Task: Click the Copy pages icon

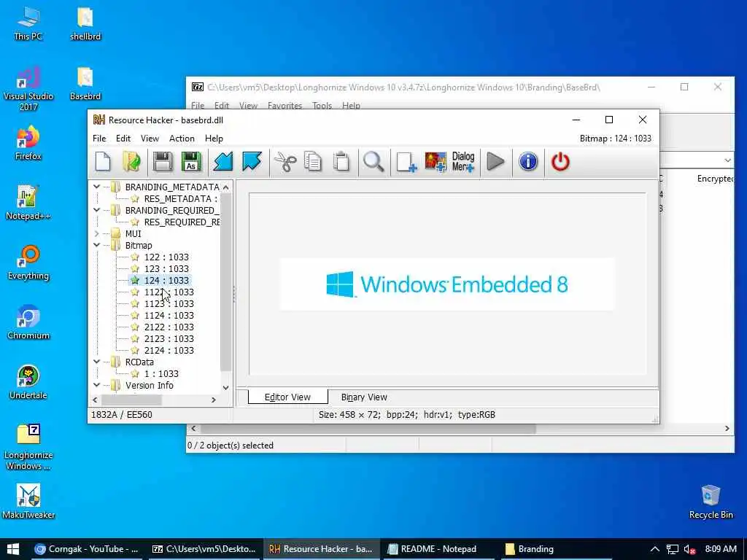Action: [313, 162]
